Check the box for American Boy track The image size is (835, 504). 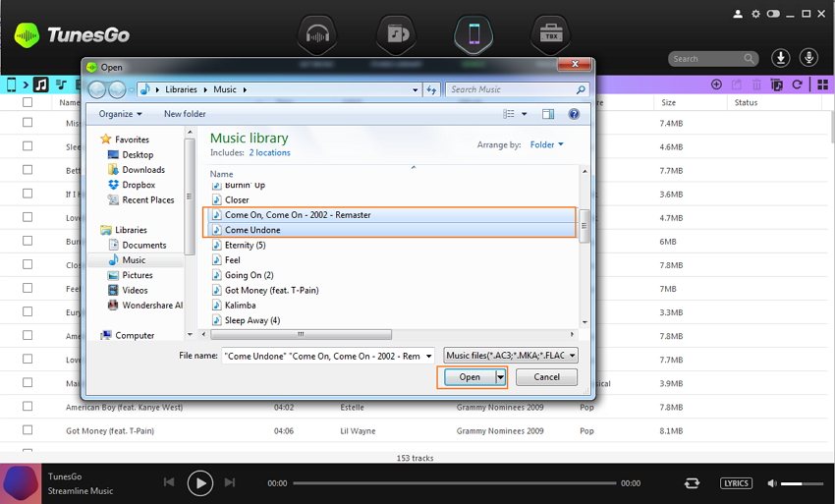click(x=28, y=407)
